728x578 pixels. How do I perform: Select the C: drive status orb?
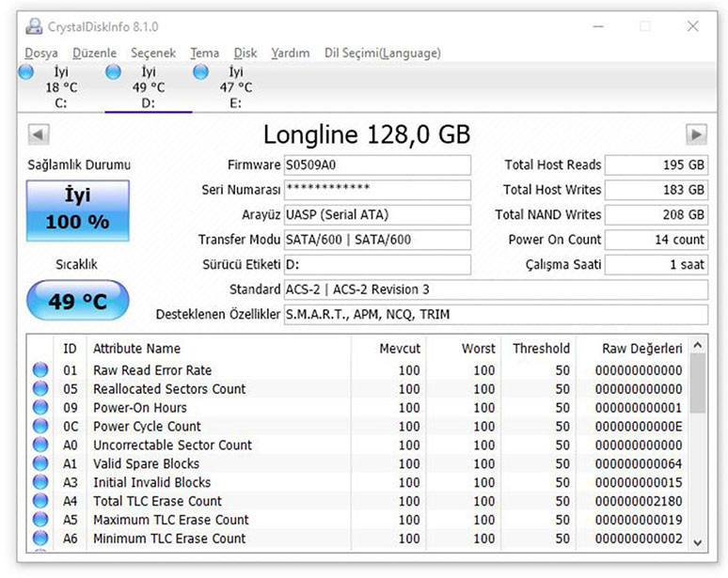coord(26,72)
